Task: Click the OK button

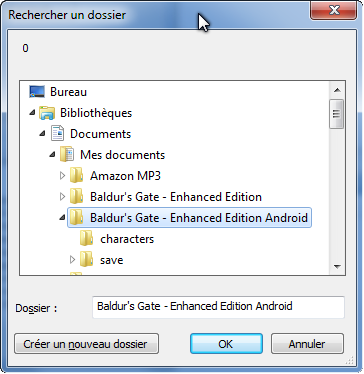Action: tap(226, 344)
